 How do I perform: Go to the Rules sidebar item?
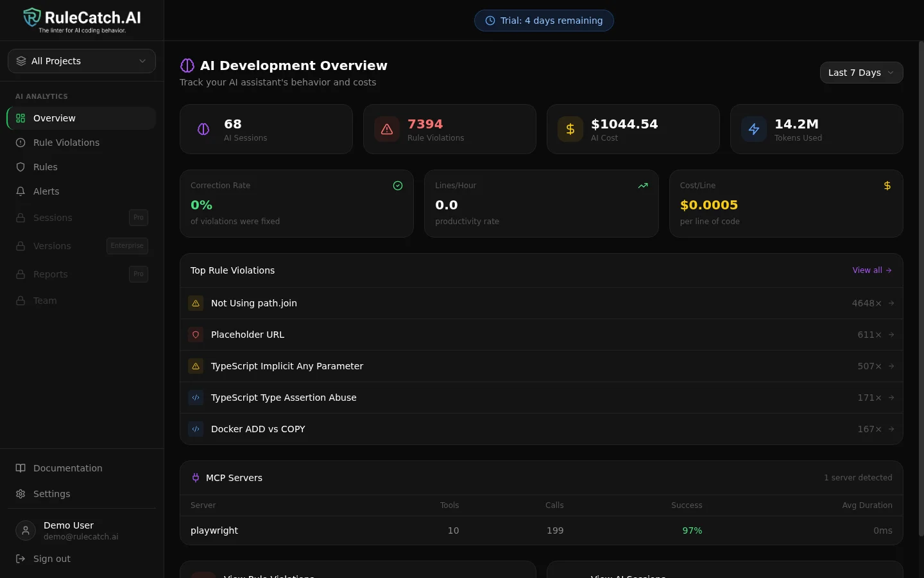point(45,167)
